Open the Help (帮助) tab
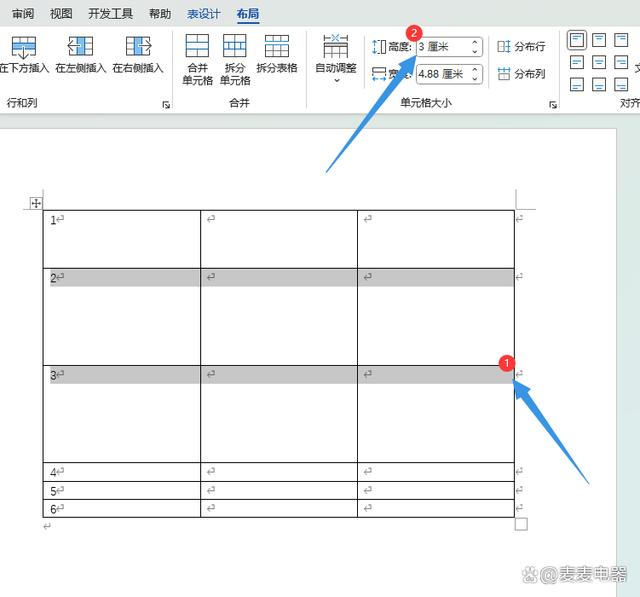640x597 pixels. coord(159,14)
